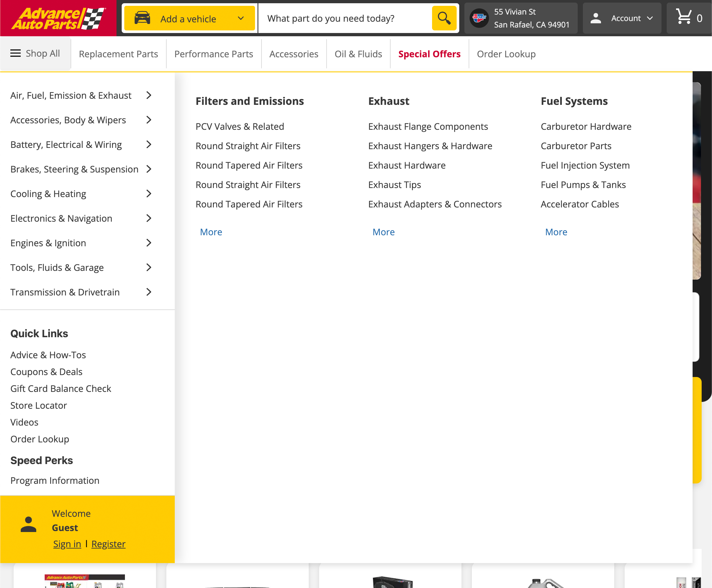Click the Sign in link
Image resolution: width=712 pixels, height=588 pixels.
click(67, 544)
